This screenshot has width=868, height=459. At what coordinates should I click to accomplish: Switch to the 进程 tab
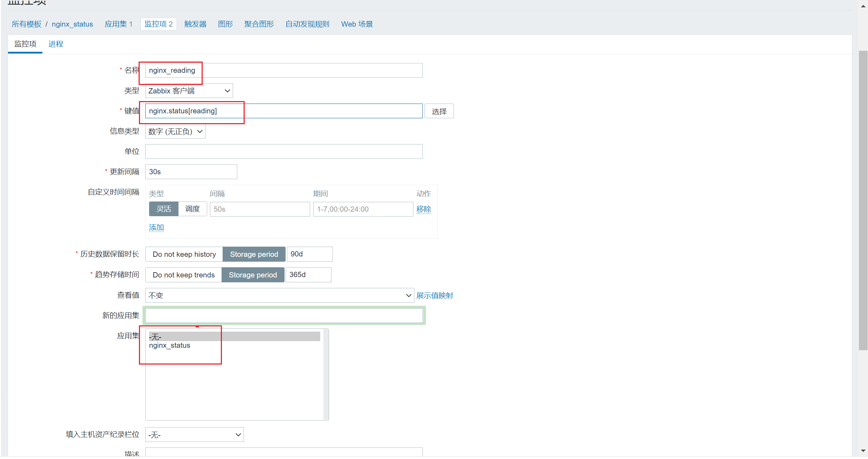56,44
